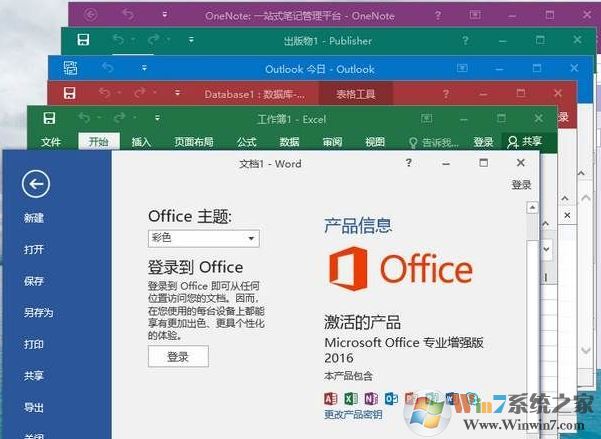Choose 新建 in Word backstage menu
The height and width of the screenshot is (439, 601).
[34, 218]
